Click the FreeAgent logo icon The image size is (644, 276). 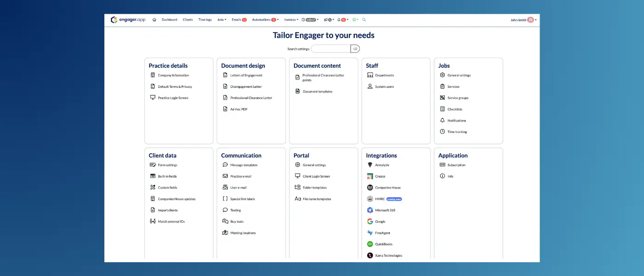pos(370,233)
